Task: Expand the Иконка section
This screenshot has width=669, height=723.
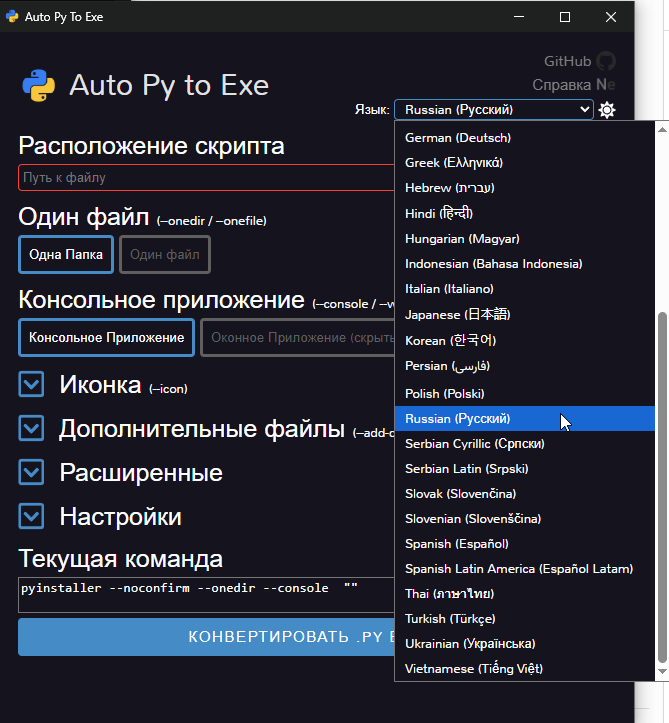Action: tap(31, 384)
